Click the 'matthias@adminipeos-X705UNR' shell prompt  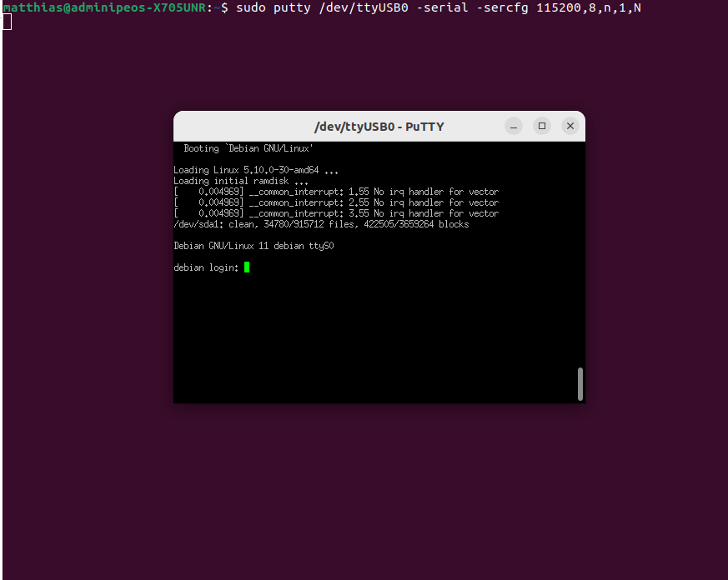click(107, 7)
